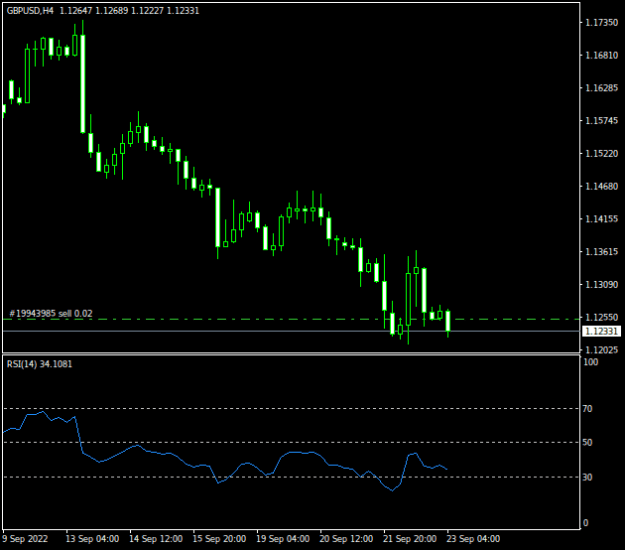Click time axis label 14 Sep 12:00
Screen dimensions: 625x550
[156, 539]
